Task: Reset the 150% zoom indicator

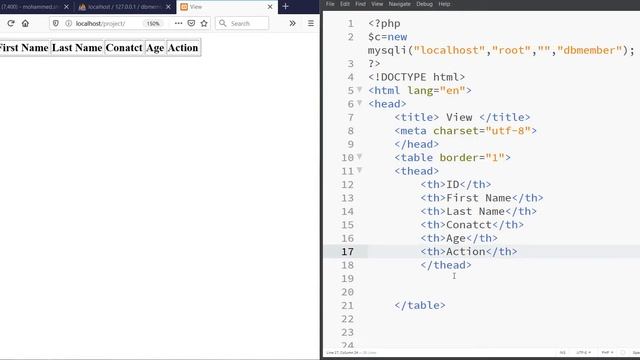Action: pyautogui.click(x=153, y=23)
